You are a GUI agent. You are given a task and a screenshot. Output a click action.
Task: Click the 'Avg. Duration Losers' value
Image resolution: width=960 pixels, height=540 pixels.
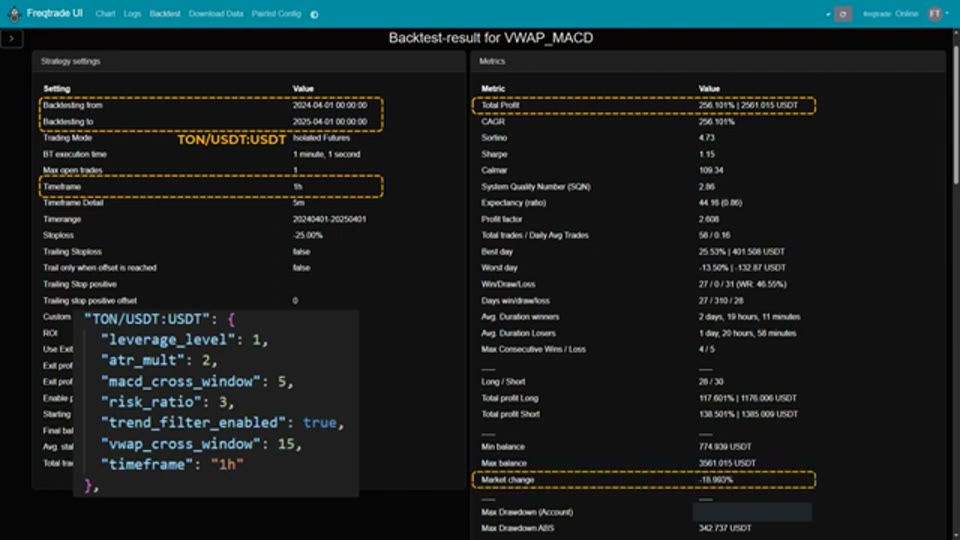click(x=748, y=333)
